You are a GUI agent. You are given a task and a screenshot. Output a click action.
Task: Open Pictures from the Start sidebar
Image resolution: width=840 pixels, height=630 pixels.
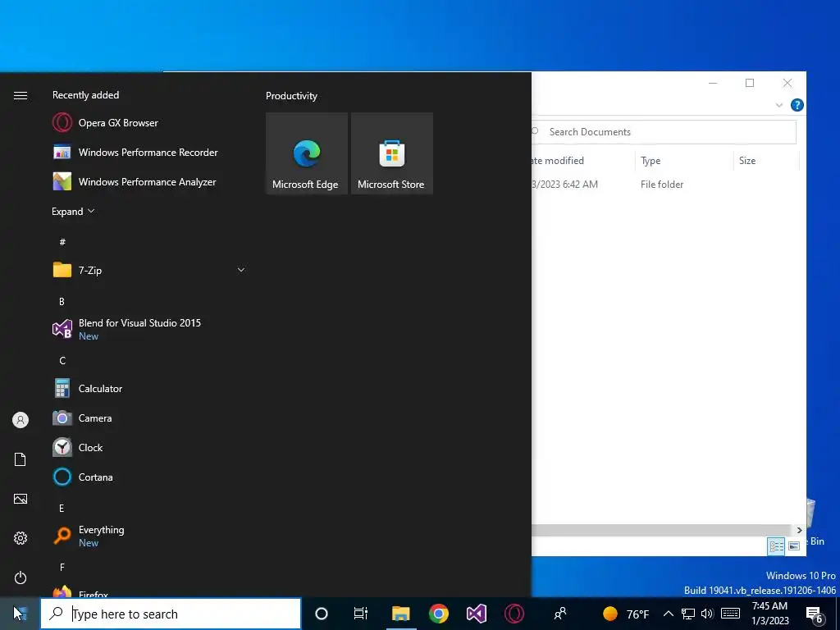(21, 499)
